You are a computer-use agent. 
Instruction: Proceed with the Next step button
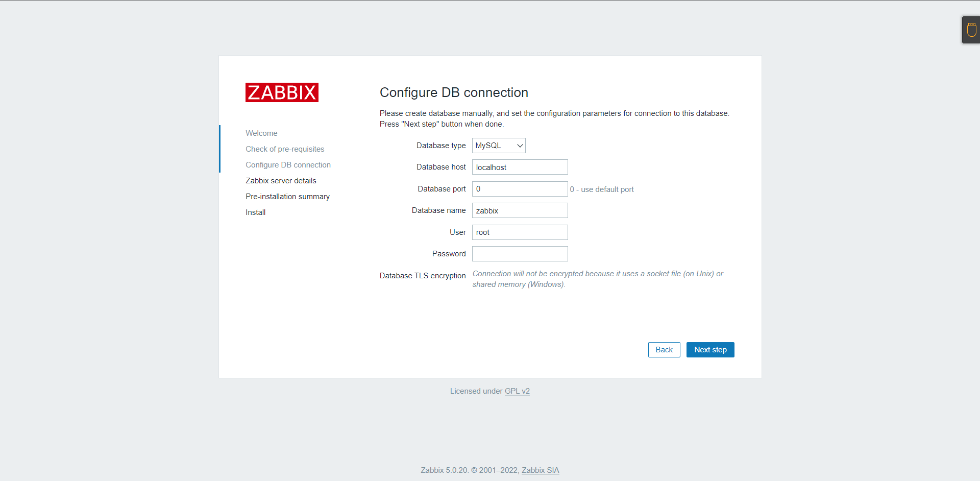point(710,350)
